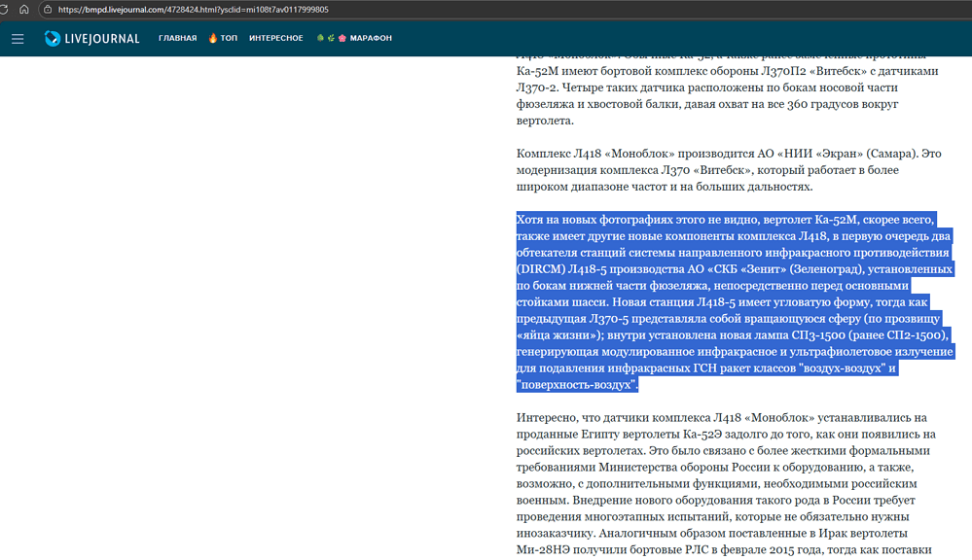972x560 pixels.
Task: Open the МАРАФОН navigation item
Action: click(x=372, y=39)
